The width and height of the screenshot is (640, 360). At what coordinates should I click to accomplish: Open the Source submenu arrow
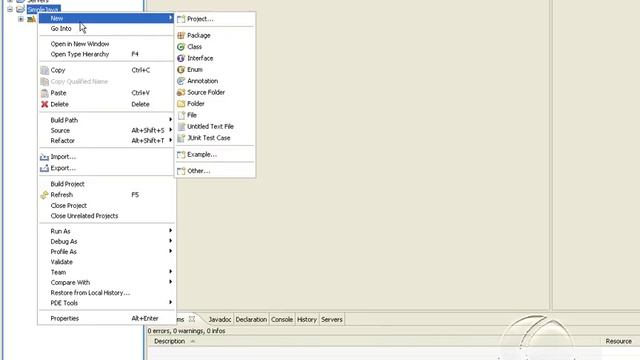point(171,130)
